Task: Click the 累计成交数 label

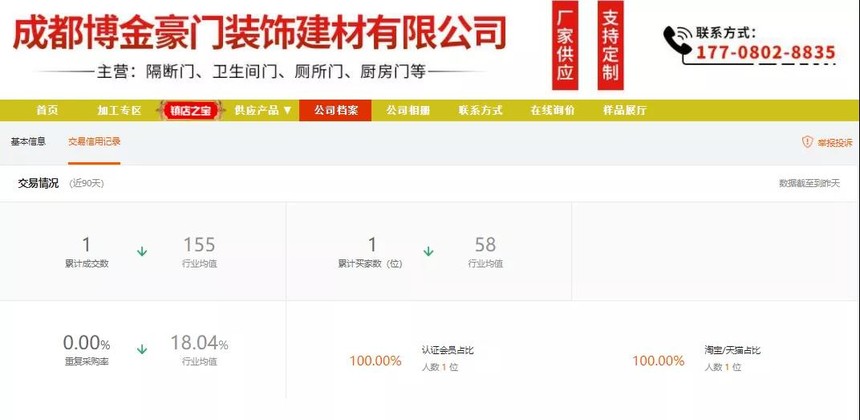Action: point(87,264)
